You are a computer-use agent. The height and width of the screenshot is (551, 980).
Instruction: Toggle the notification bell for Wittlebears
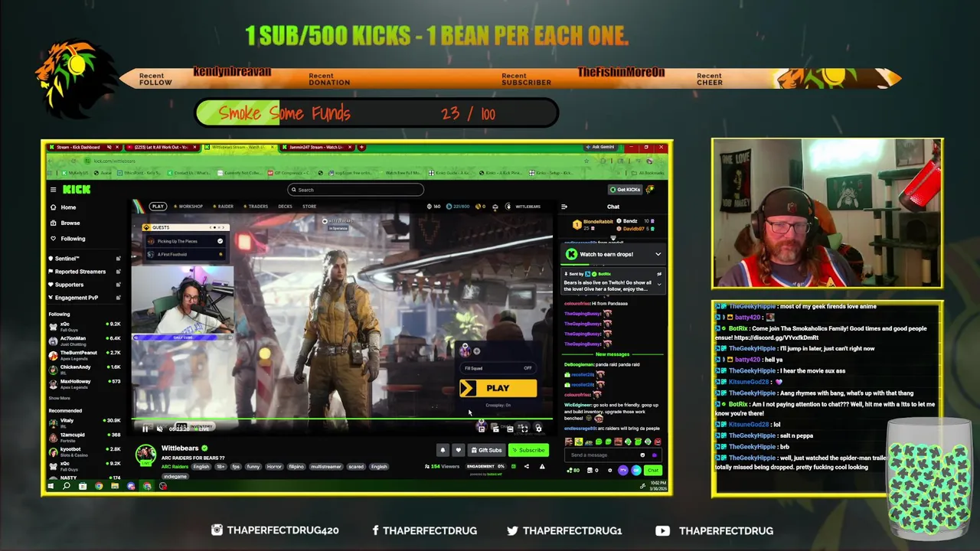click(443, 450)
